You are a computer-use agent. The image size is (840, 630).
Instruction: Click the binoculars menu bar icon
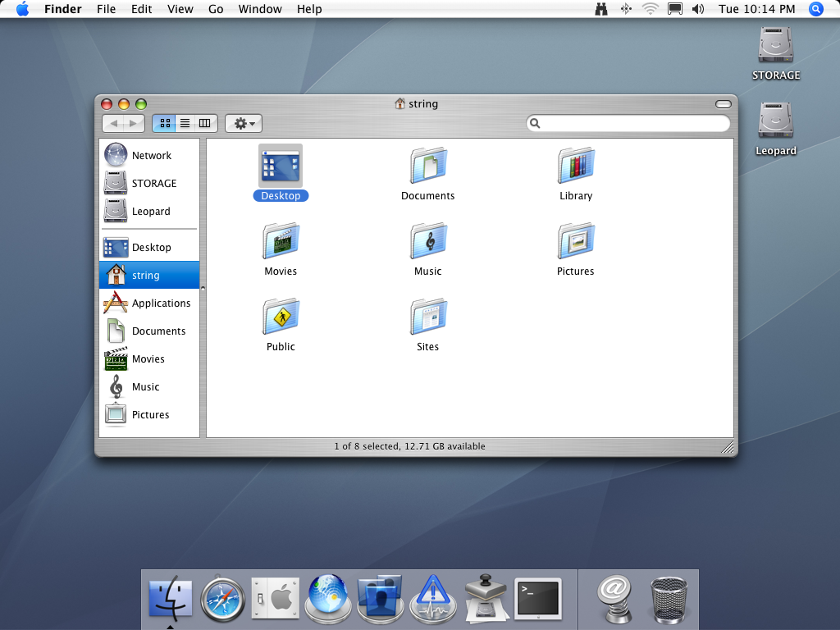601,9
